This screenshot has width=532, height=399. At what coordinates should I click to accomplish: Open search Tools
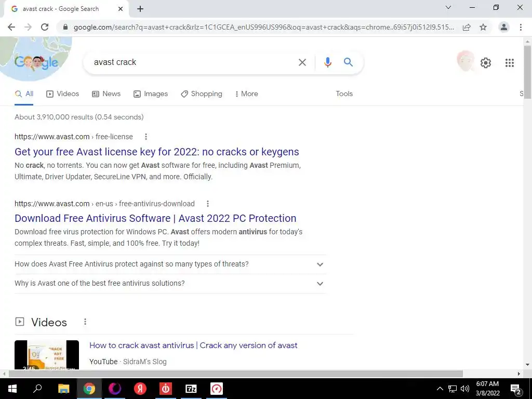344,94
